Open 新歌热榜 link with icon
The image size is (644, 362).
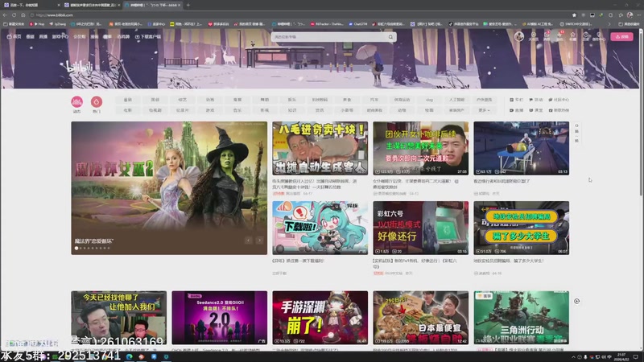[x=559, y=110]
